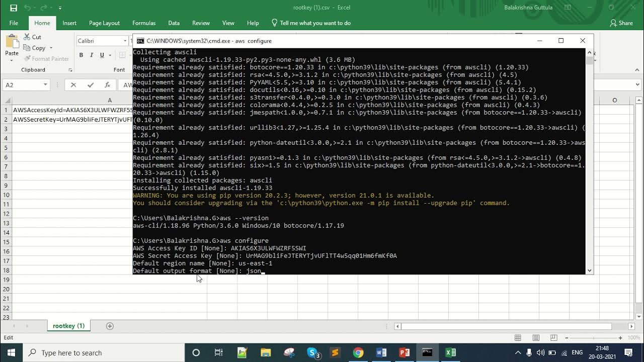Click the Balakrishna Guttula account name
The width and height of the screenshot is (644, 362).
tap(528, 8)
